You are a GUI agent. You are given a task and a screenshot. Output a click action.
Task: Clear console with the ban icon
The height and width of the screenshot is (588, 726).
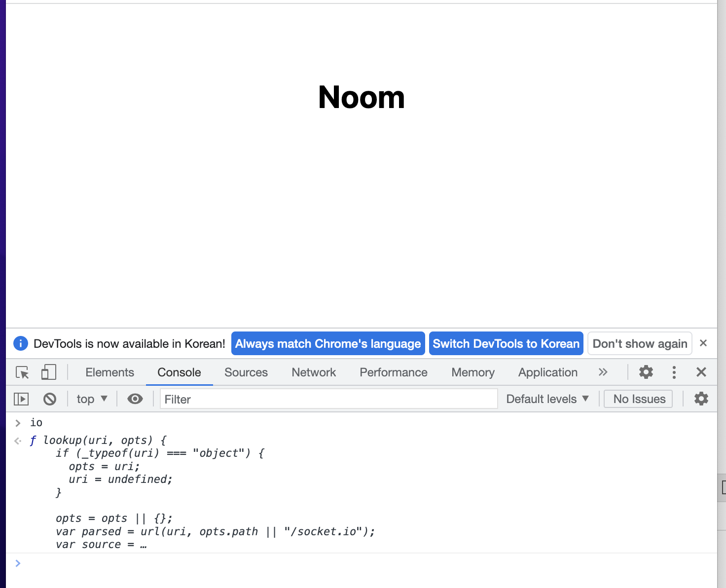50,399
